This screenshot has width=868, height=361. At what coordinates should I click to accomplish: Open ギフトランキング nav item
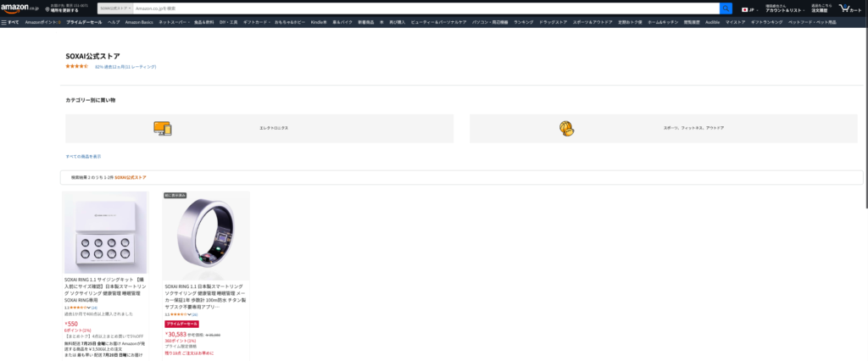pos(767,22)
